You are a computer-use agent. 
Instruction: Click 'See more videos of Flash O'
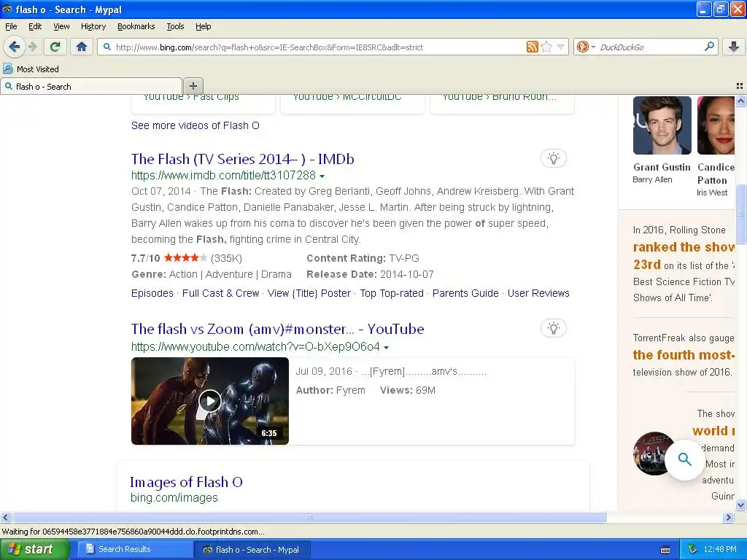[x=196, y=125]
